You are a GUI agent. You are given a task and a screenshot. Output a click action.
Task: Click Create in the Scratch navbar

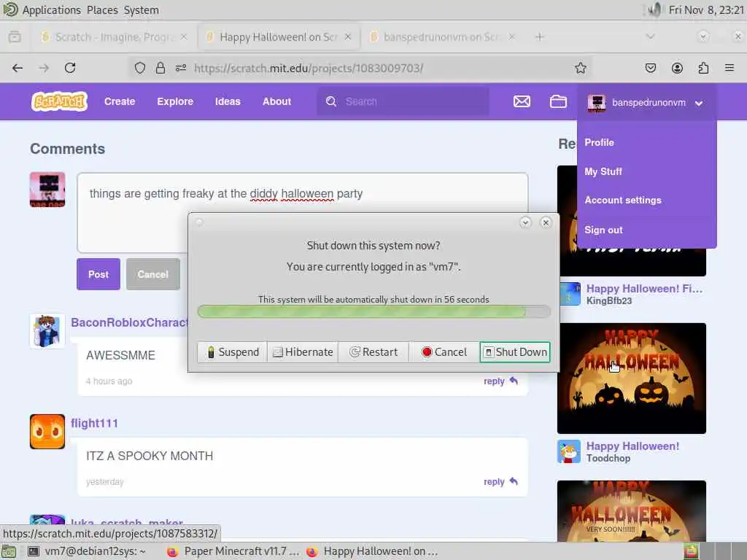pyautogui.click(x=120, y=101)
